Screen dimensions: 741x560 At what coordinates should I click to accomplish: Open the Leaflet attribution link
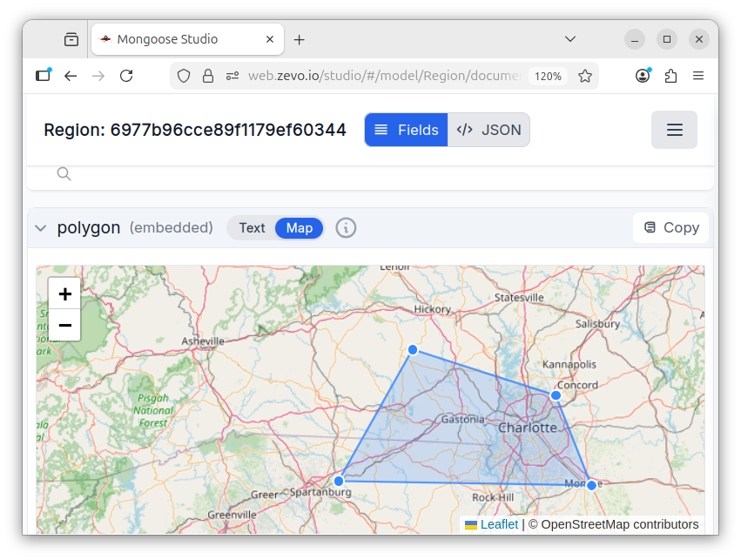pos(499,524)
